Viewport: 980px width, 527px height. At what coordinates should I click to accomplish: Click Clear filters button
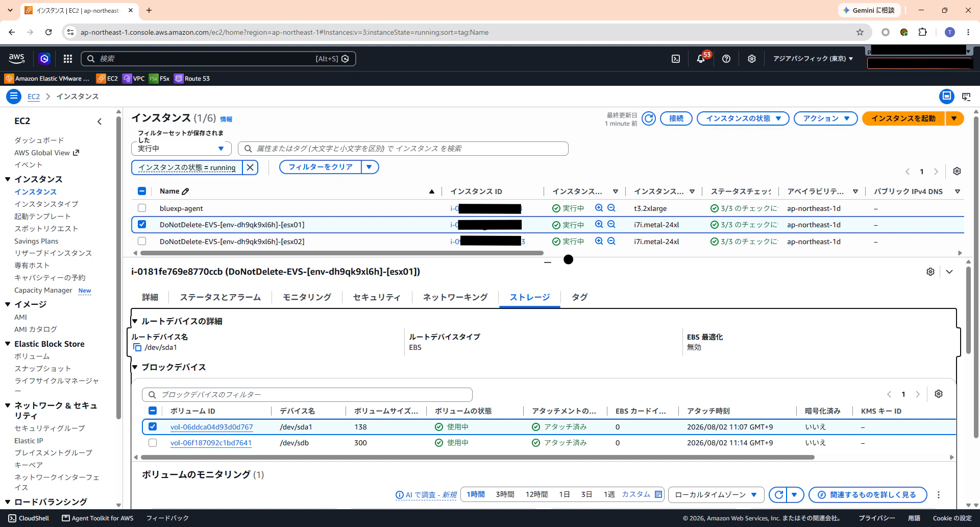(x=321, y=167)
